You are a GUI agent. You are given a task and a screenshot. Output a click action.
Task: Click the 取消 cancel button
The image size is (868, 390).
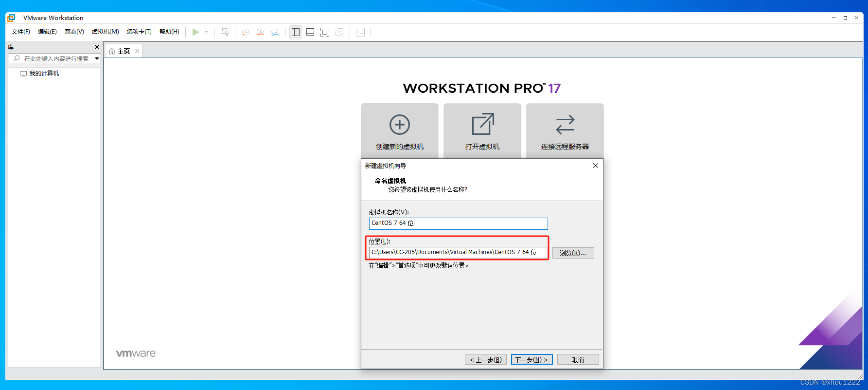[578, 360]
